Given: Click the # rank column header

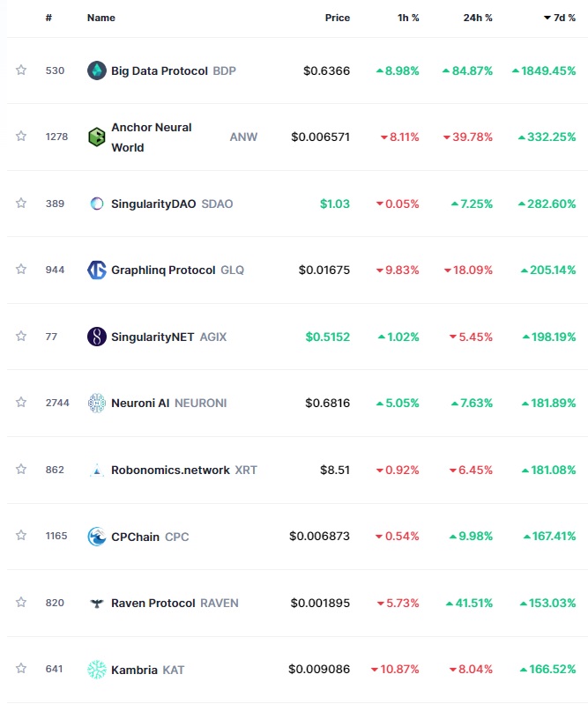Looking at the screenshot, I should pos(49,18).
